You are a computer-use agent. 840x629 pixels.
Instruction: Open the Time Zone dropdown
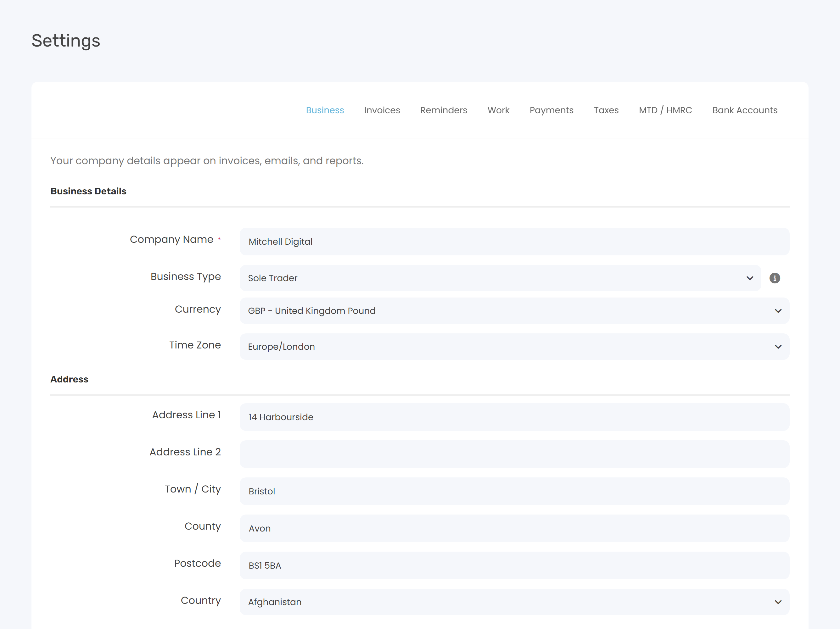click(515, 347)
